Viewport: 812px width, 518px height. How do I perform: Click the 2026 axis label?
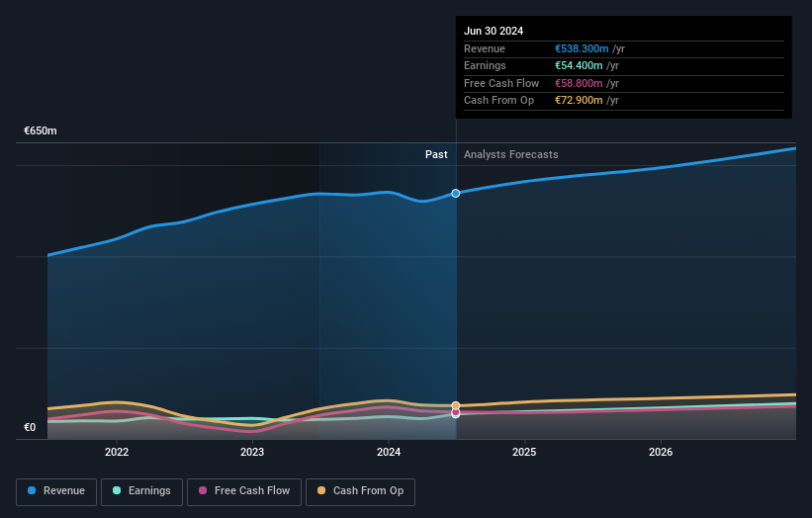661,453
